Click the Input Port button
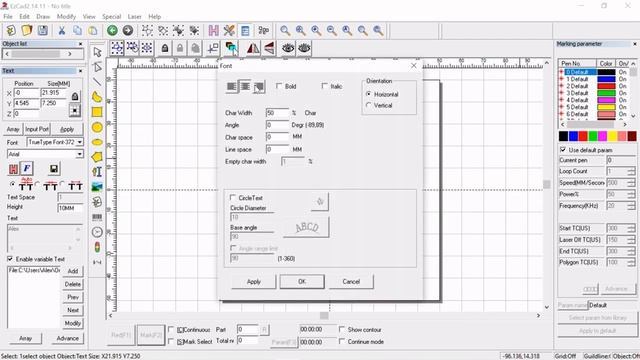Viewport: 640px width, 360px height. point(37,129)
